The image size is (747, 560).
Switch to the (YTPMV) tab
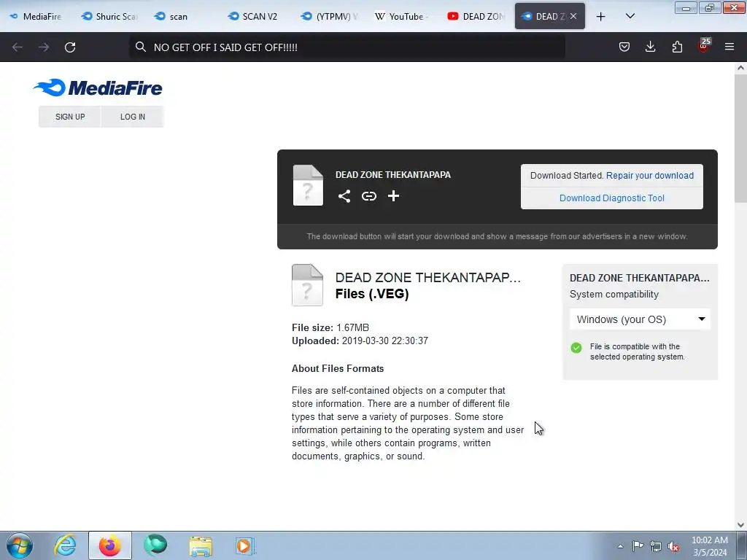point(329,16)
